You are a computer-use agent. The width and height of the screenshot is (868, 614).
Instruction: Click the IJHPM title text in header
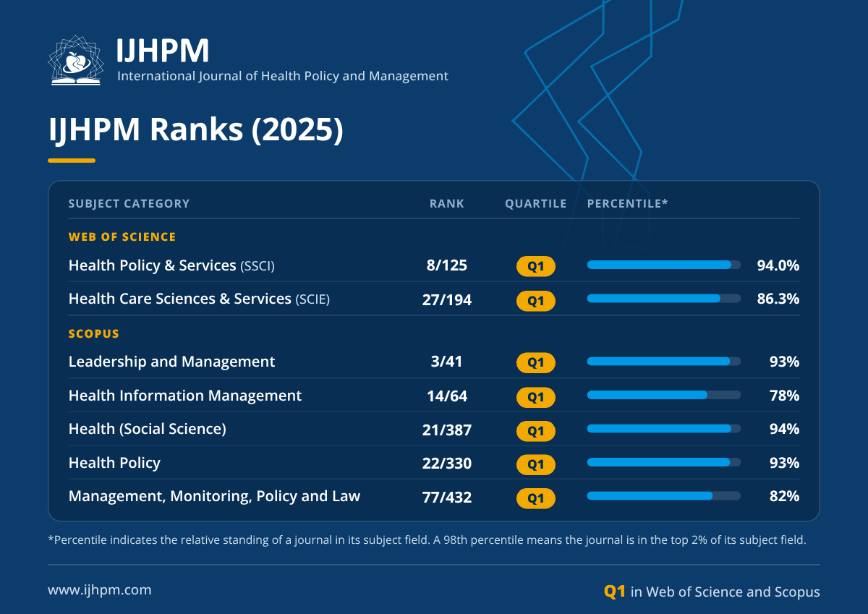(163, 50)
